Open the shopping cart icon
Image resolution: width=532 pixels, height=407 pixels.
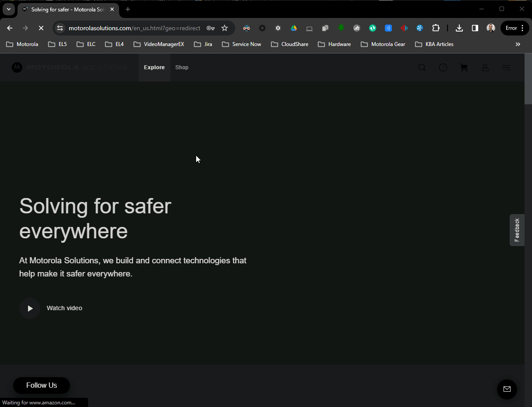(464, 67)
